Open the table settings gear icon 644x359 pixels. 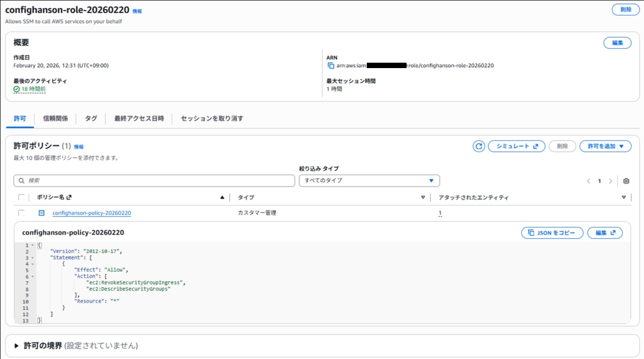pos(626,181)
